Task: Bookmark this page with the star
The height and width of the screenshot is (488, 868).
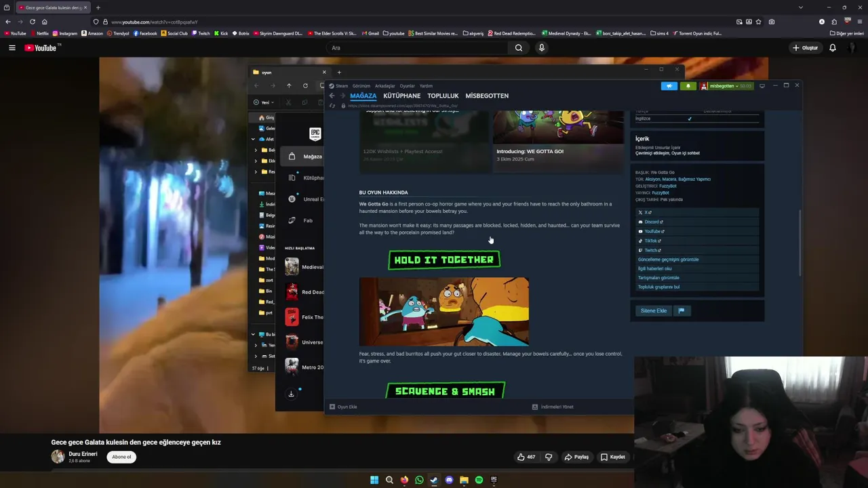Action: click(758, 22)
